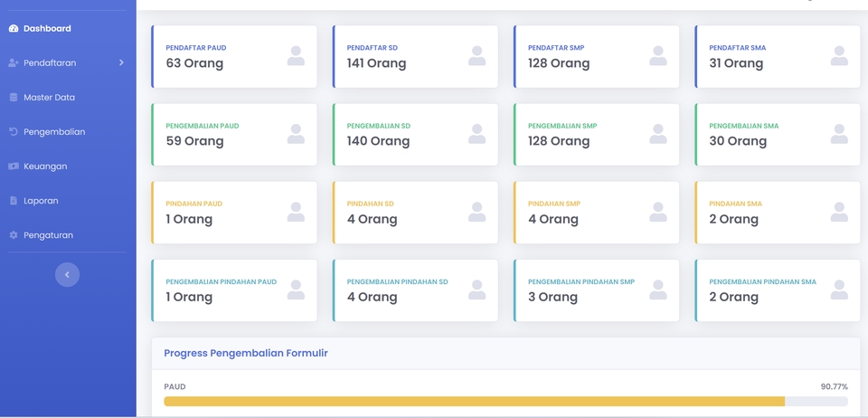Click the 59 Orang value

[x=195, y=141]
